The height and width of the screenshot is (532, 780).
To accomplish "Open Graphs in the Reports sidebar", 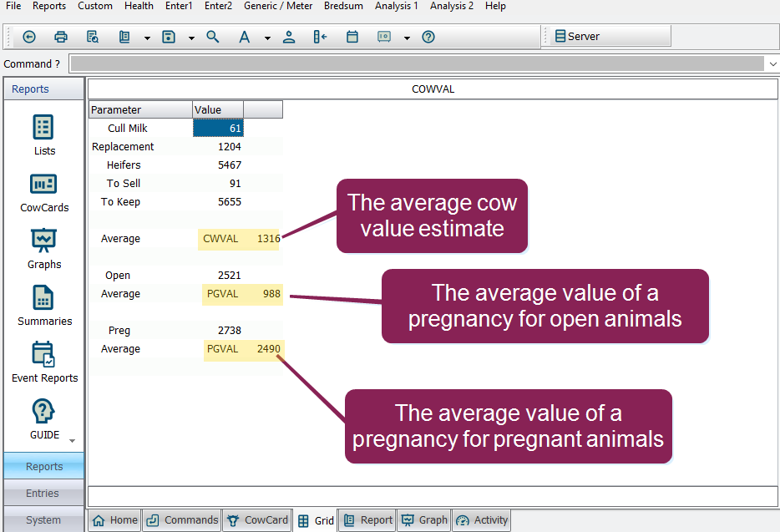I will [44, 250].
